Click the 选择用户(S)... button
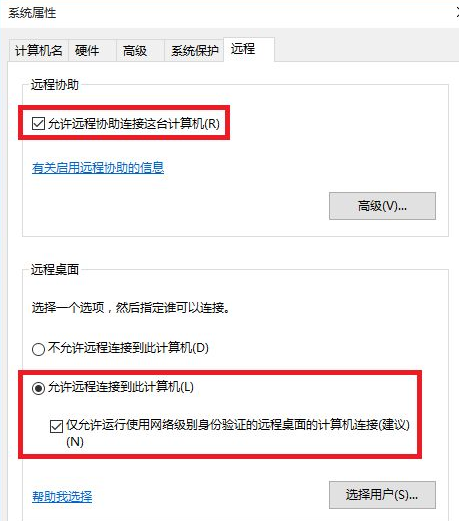The image size is (459, 521). coord(382,495)
